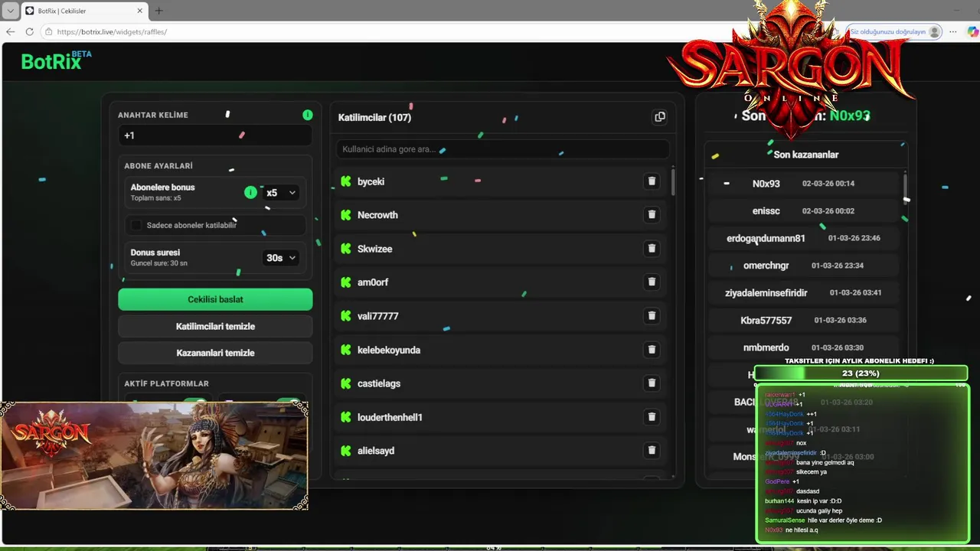Click participant name louderthenhell1

point(390,417)
